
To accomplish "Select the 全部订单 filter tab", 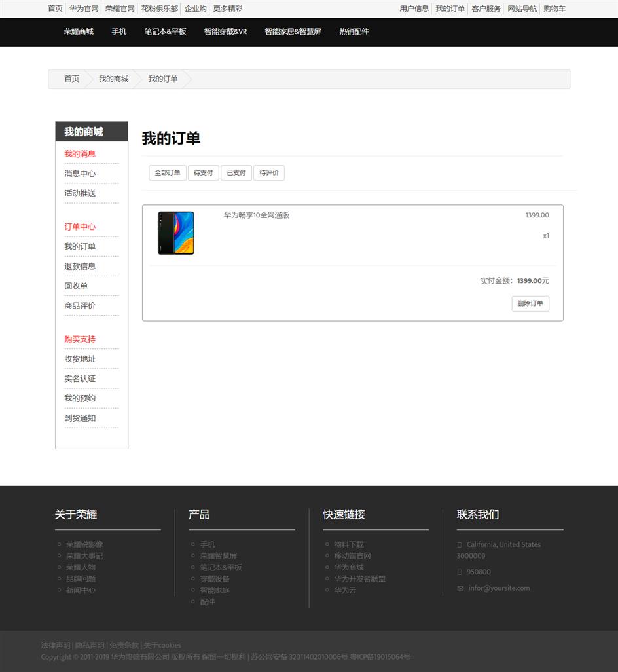I will tap(168, 173).
